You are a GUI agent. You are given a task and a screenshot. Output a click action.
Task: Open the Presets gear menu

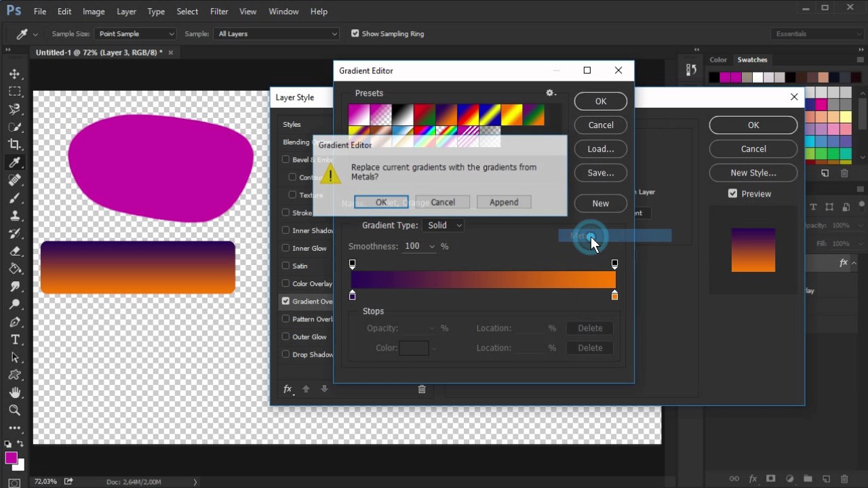click(x=551, y=93)
